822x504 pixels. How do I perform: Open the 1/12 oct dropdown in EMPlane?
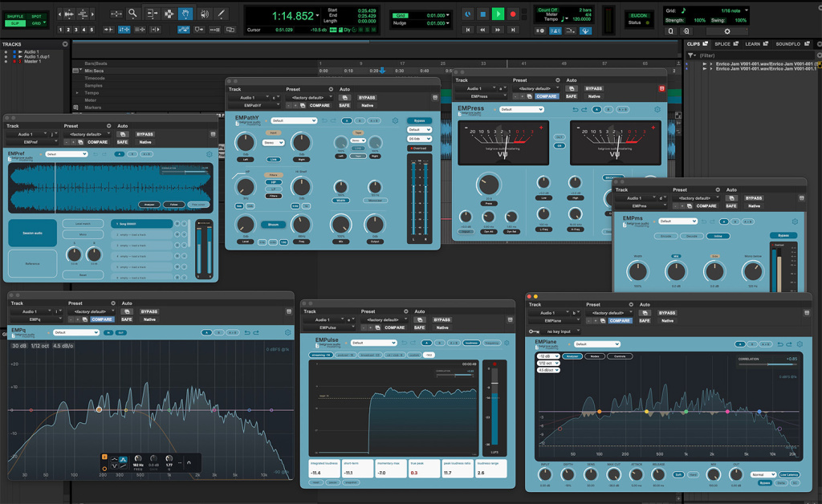click(x=547, y=363)
